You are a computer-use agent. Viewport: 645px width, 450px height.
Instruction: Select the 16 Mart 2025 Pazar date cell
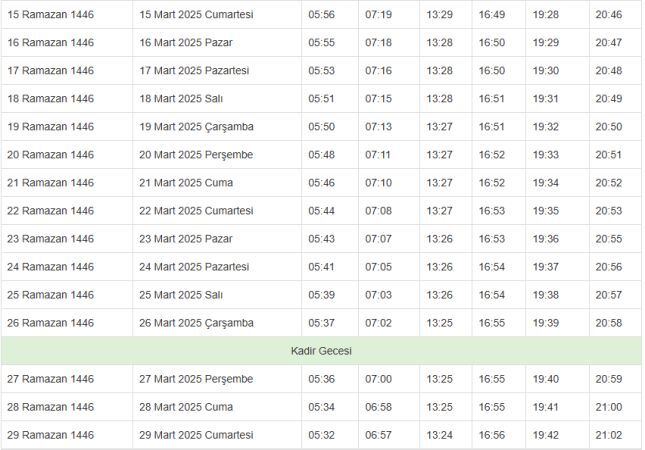(x=217, y=42)
